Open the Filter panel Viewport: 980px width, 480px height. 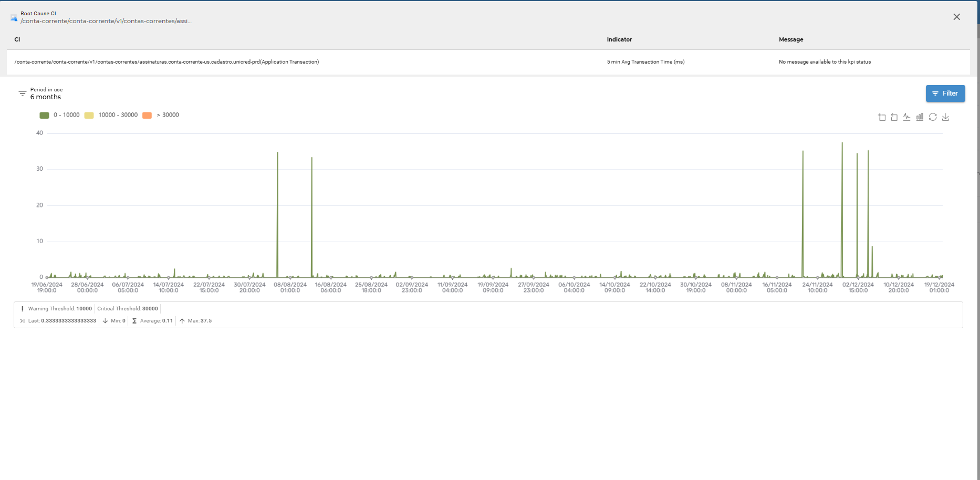pos(945,93)
